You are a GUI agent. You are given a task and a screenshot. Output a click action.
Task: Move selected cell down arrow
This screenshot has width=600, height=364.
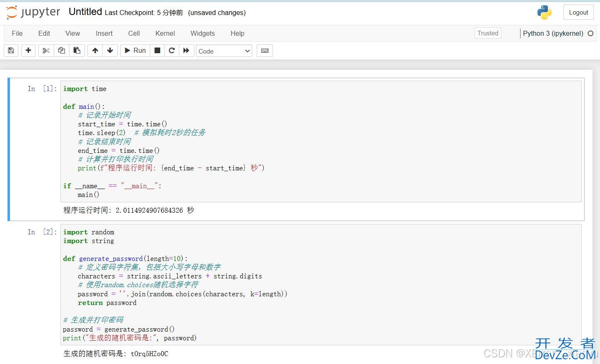tap(110, 51)
